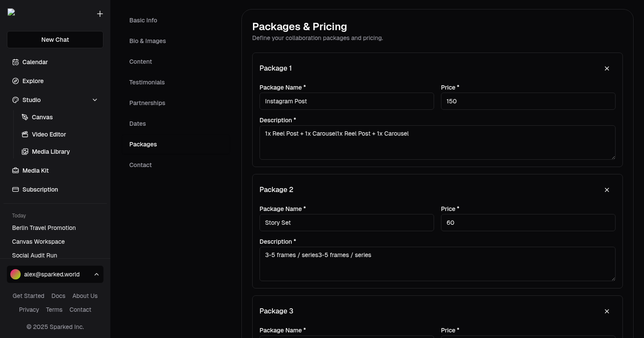644x338 pixels.
Task: Click the Package 1 Price field
Action: pyautogui.click(x=528, y=101)
